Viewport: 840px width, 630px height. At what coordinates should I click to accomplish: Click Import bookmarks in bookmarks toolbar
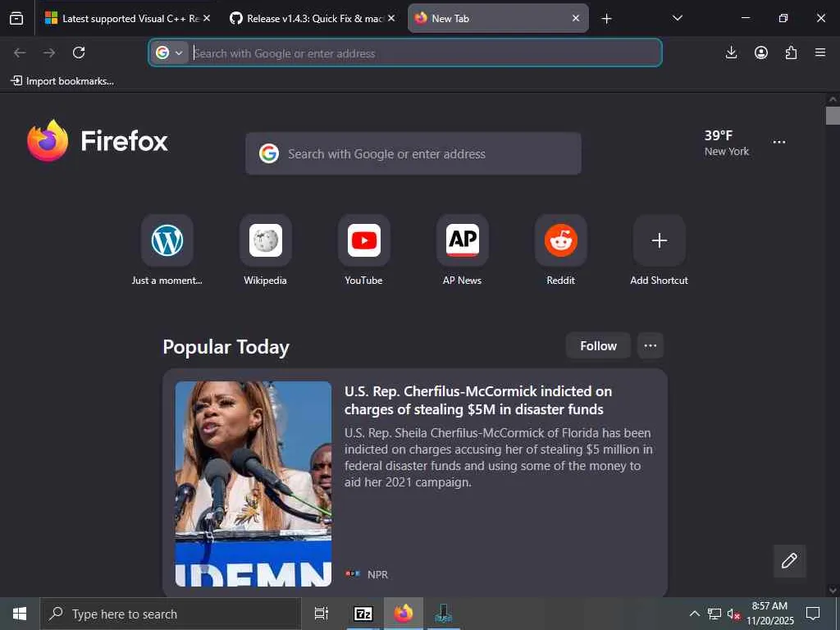(62, 81)
